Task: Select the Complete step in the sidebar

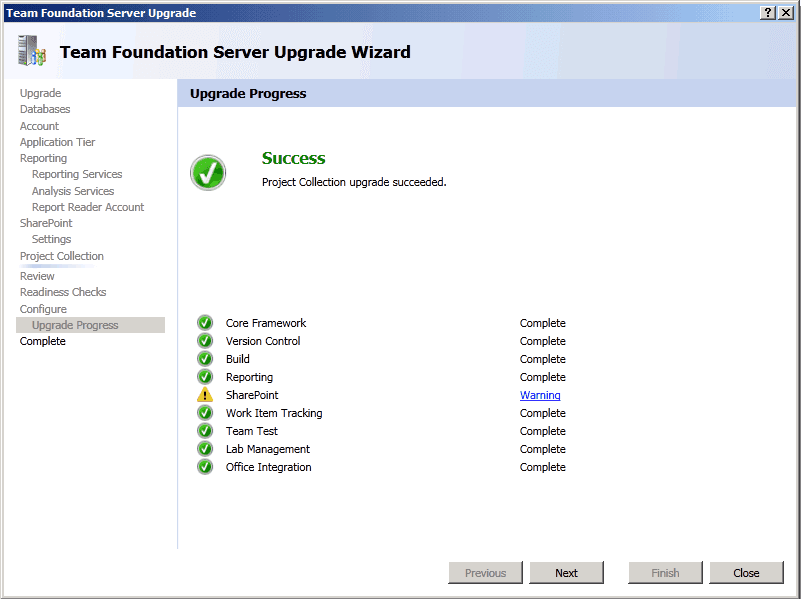Action: tap(43, 341)
